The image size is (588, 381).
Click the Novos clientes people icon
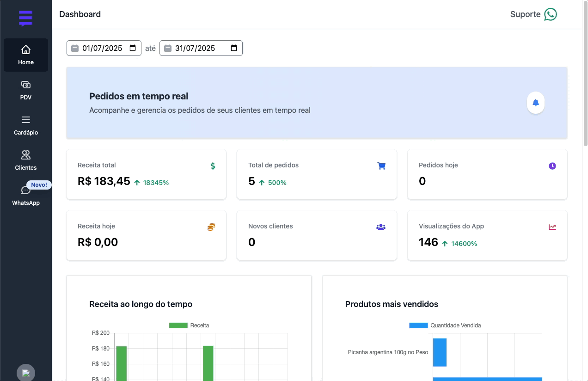pos(381,227)
